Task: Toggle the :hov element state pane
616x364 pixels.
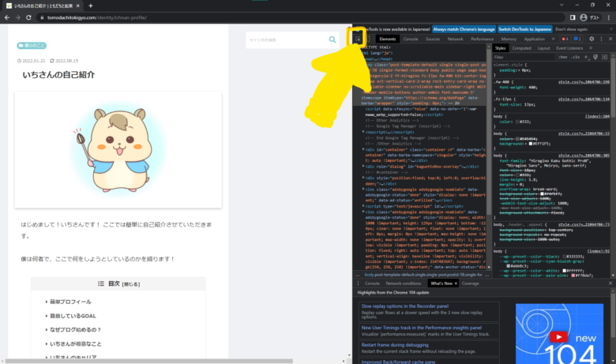Action: click(x=563, y=57)
